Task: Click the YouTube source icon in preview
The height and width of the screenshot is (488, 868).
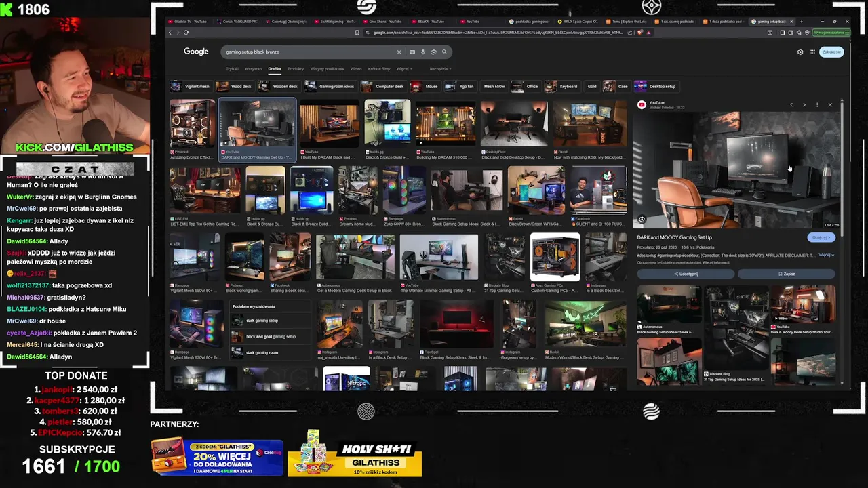Action: tap(642, 104)
